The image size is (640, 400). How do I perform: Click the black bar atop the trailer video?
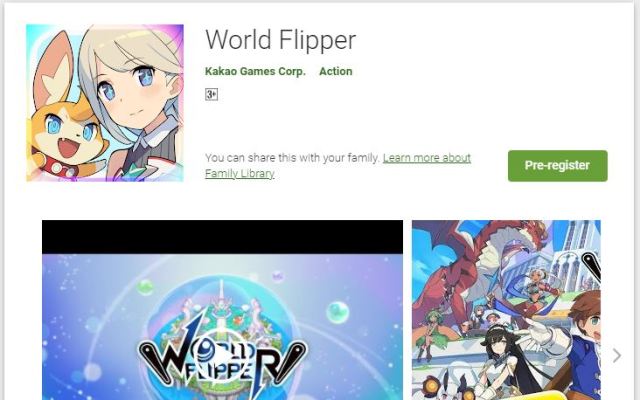pos(222,237)
